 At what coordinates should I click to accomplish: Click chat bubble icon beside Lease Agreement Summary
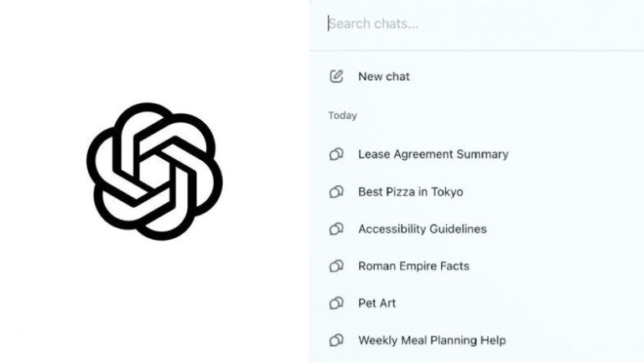point(336,154)
